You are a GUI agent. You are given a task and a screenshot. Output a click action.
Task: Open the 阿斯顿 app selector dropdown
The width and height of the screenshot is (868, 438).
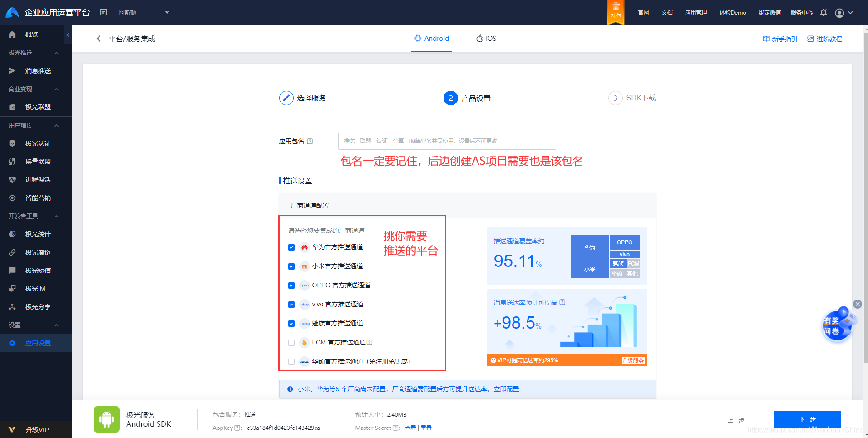[144, 12]
